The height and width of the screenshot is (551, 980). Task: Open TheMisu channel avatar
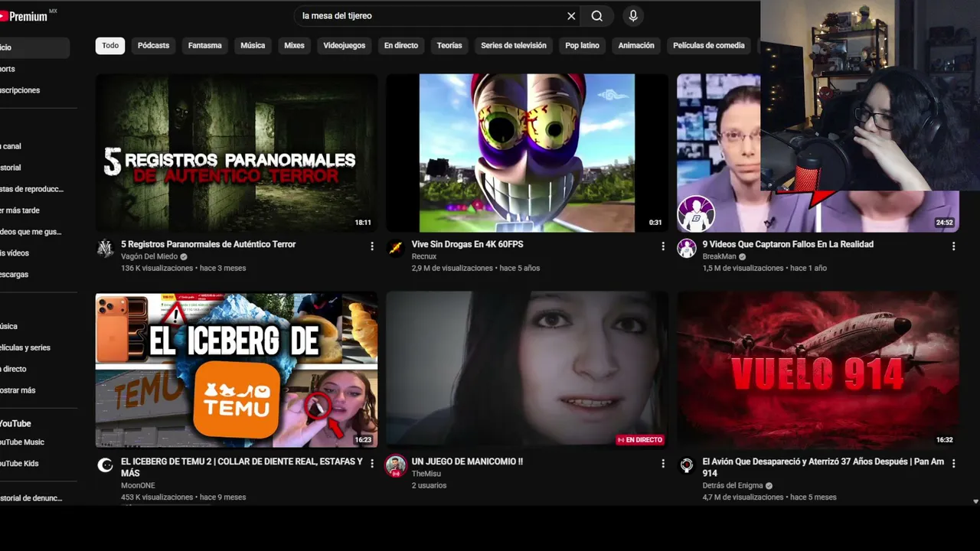pyautogui.click(x=396, y=465)
